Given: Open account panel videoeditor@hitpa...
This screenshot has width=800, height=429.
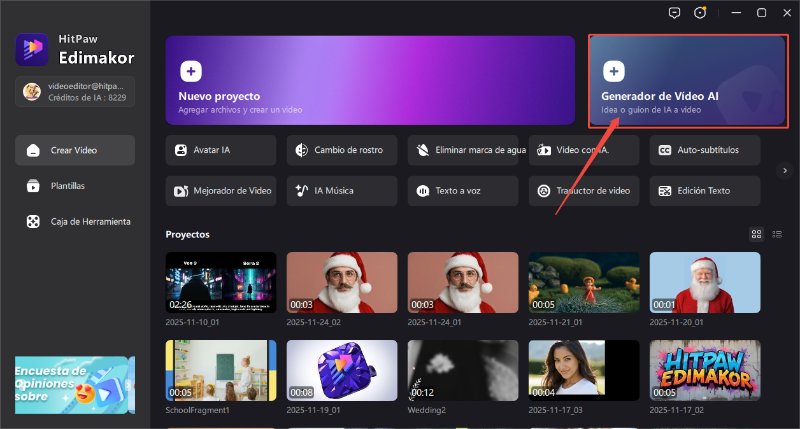Looking at the screenshot, I should click(75, 92).
